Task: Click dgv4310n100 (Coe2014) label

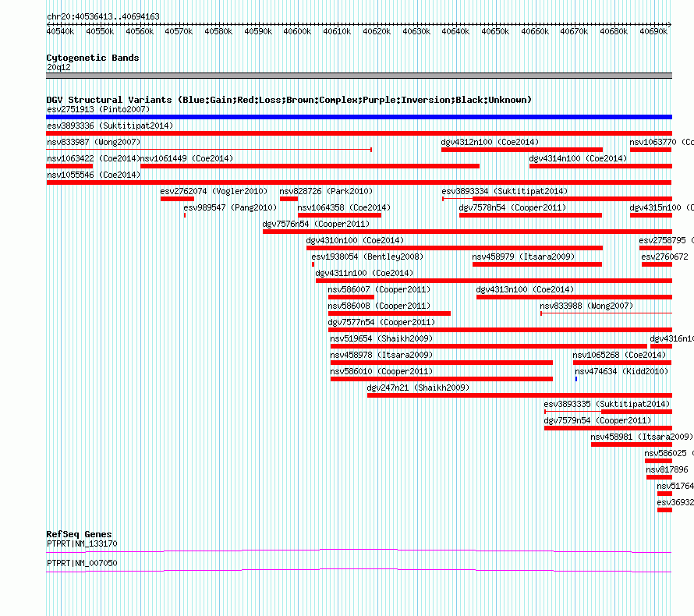Action: (355, 240)
